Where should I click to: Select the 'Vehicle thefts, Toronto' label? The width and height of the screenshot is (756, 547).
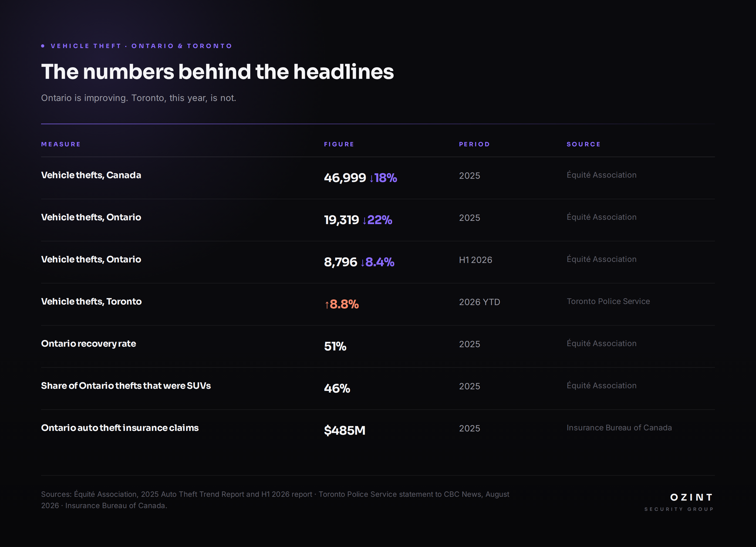91,301
